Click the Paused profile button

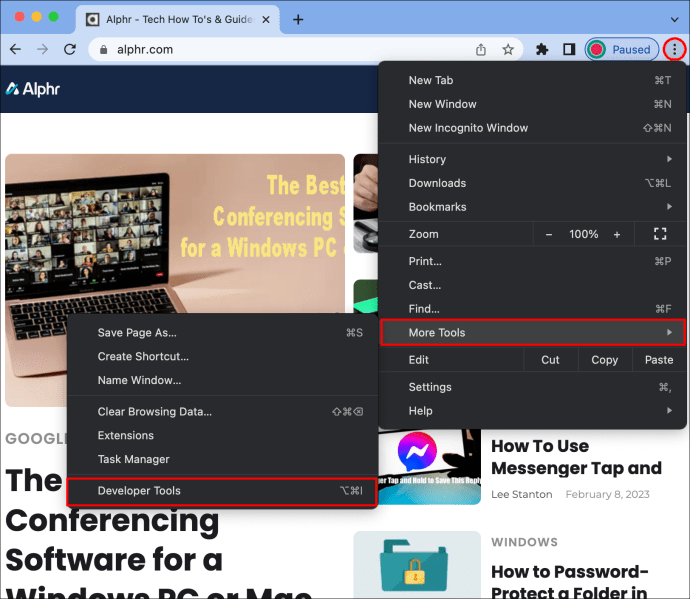(x=621, y=49)
